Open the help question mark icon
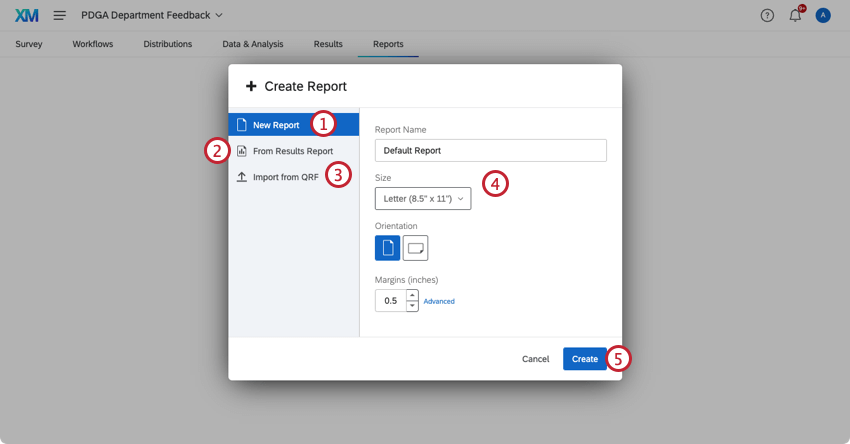Screen dimensions: 850x444 pos(767,15)
